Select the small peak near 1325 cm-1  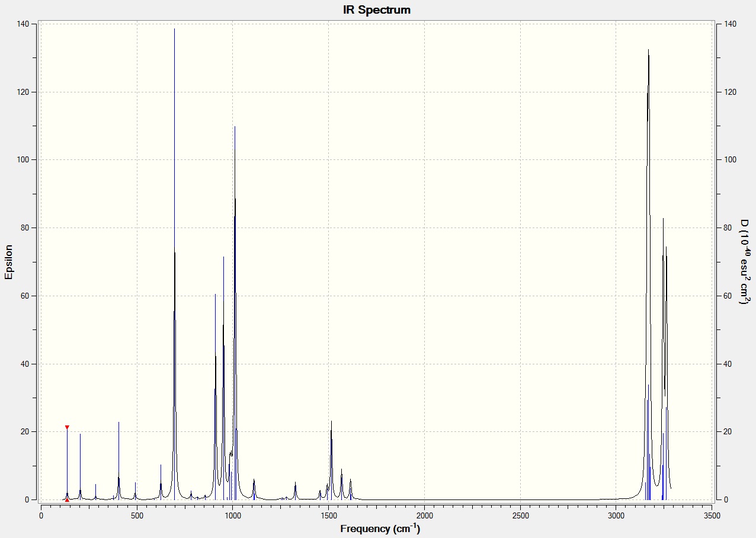(x=295, y=491)
